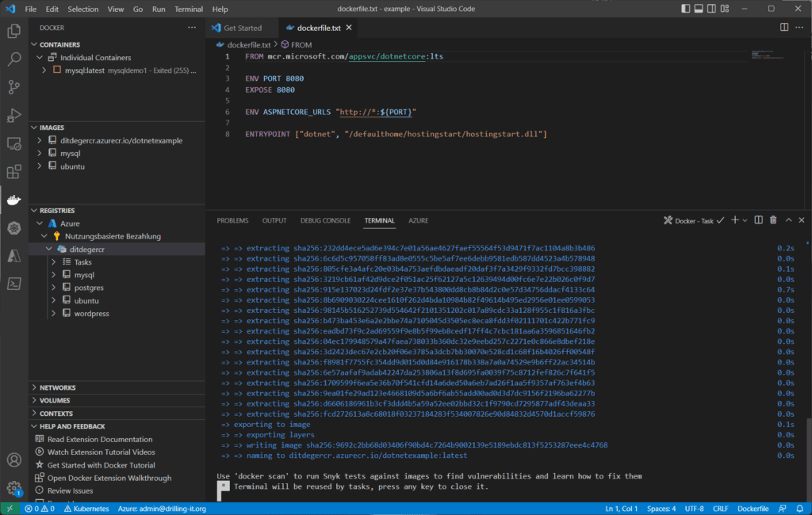This screenshot has height=515, width=812.
Task: Kill terminal using trash icon
Action: click(773, 220)
